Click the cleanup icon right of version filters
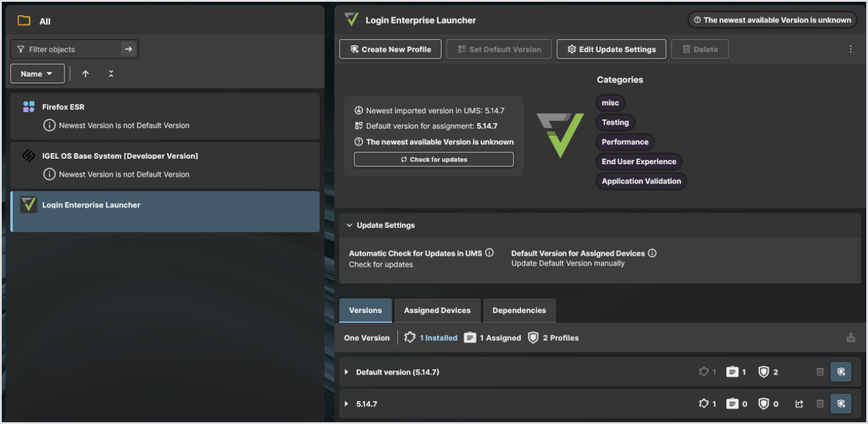868x424 pixels. pos(851,338)
